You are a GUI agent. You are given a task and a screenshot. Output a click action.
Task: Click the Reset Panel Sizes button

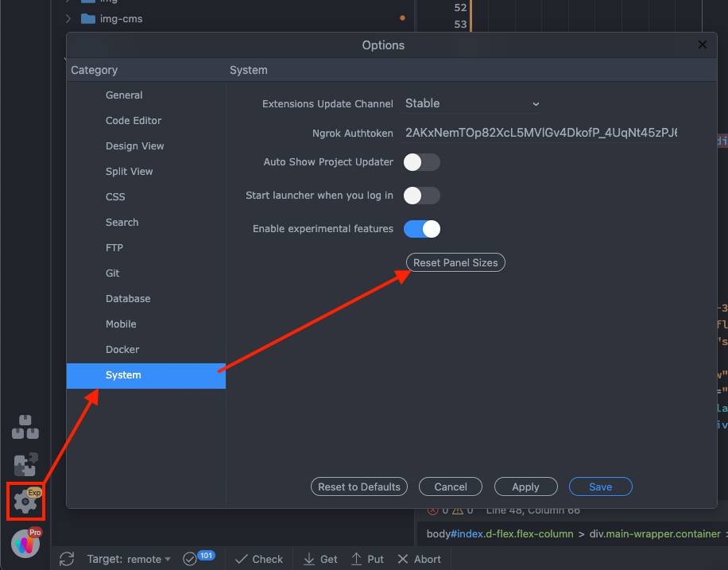455,262
